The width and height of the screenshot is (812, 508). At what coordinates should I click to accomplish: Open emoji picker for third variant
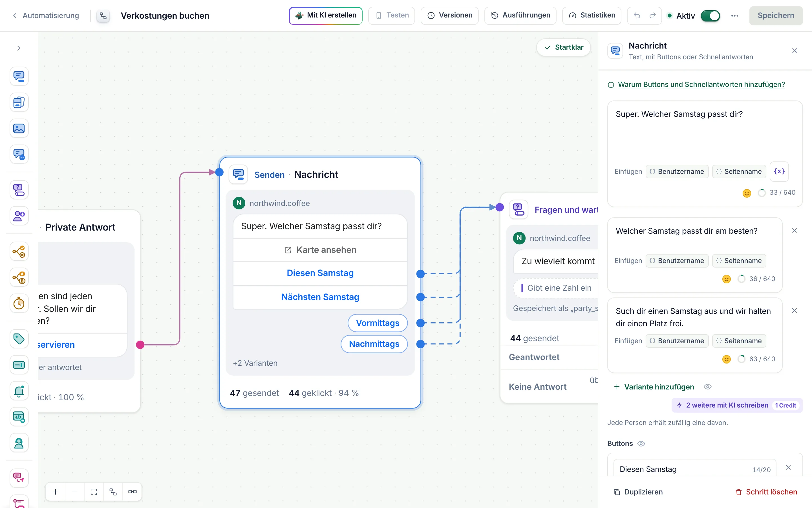coord(727,359)
